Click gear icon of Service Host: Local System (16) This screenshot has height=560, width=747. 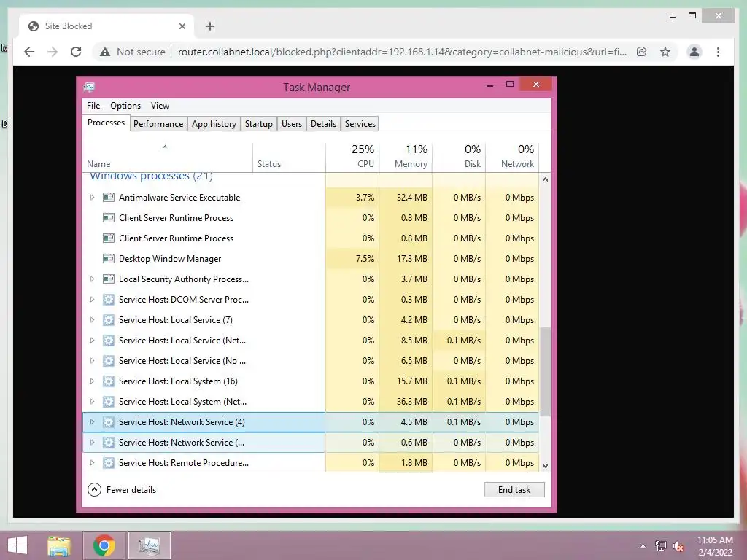(109, 381)
